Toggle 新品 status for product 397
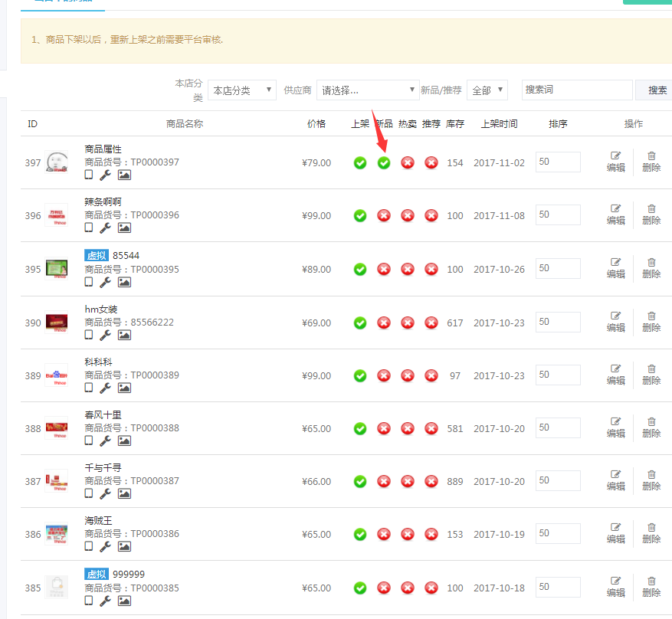Viewport: 672px width, 619px height. coord(384,162)
